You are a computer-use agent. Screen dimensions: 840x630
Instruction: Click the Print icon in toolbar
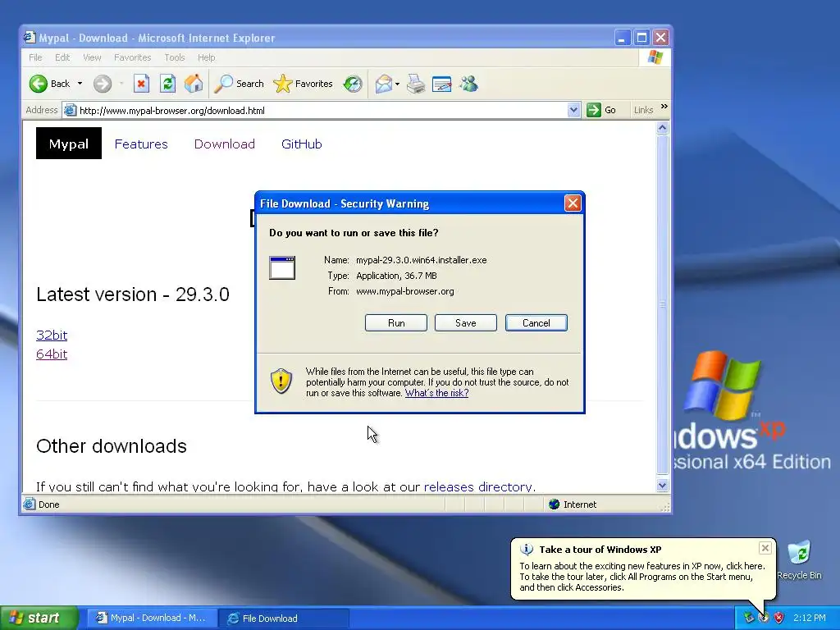[x=416, y=84]
